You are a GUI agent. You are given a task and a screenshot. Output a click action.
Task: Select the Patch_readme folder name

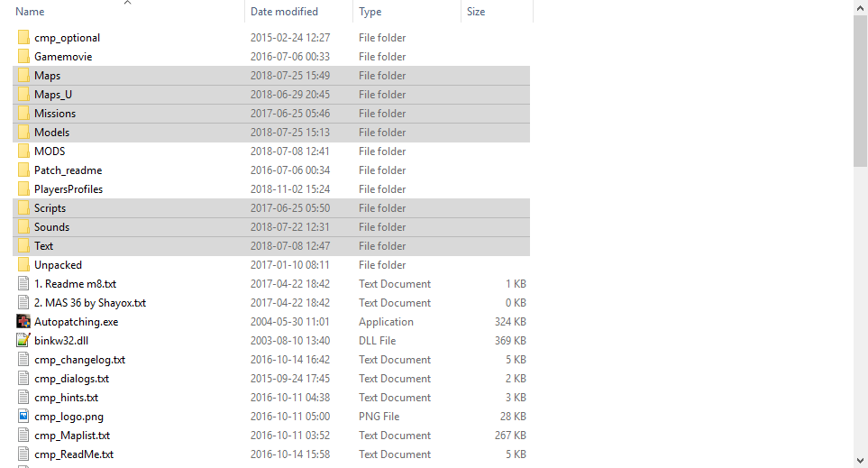68,170
